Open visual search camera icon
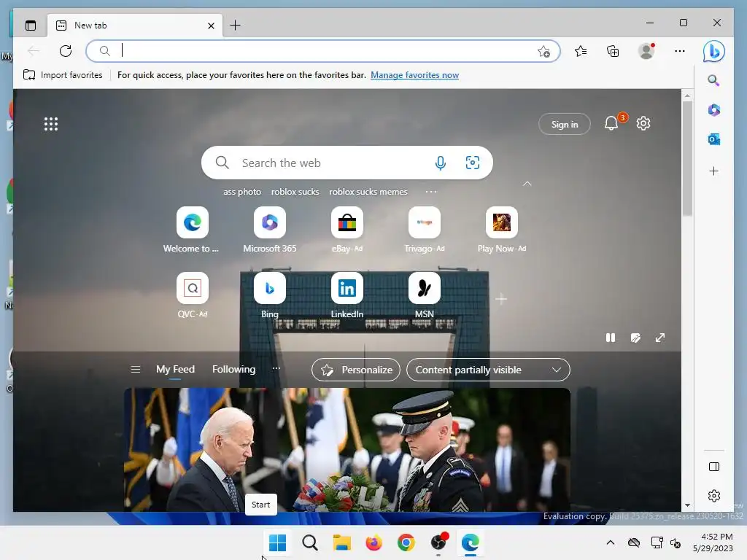This screenshot has width=747, height=560. click(x=472, y=163)
